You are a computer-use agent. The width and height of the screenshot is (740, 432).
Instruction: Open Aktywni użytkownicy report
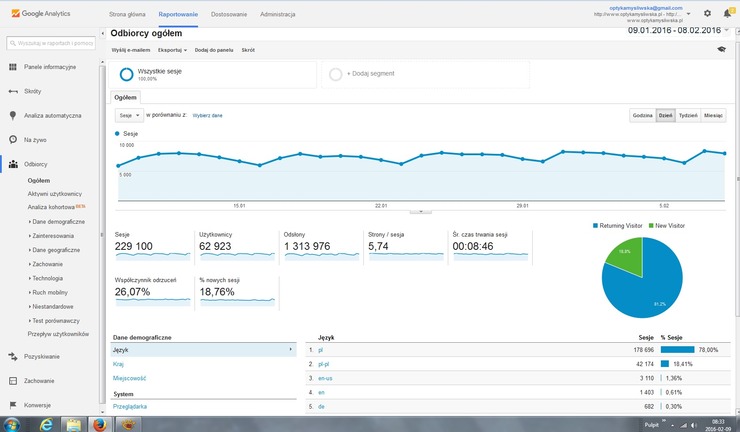coord(55,194)
